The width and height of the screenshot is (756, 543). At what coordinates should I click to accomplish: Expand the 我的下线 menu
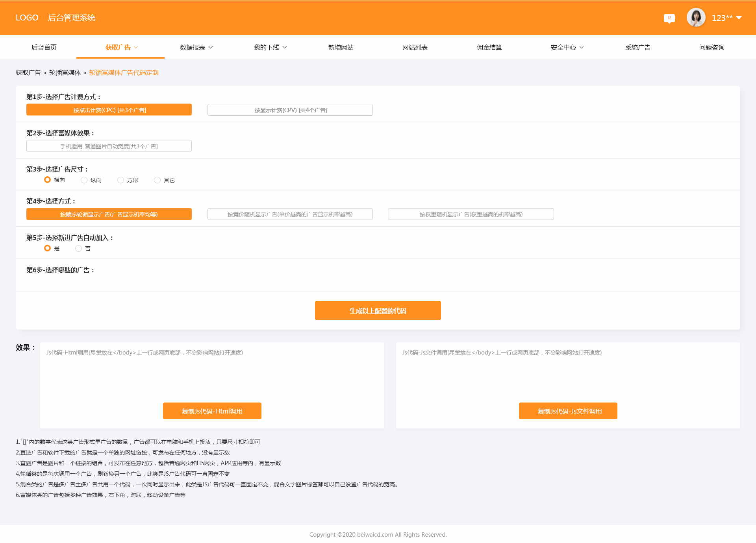coord(270,47)
